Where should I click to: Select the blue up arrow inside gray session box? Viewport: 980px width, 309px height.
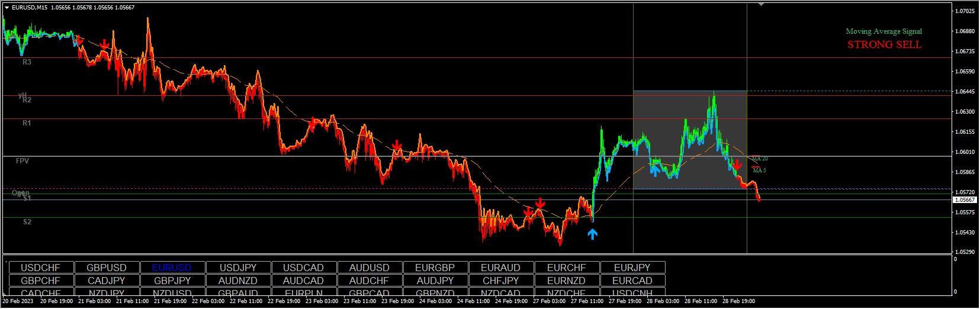654,170
